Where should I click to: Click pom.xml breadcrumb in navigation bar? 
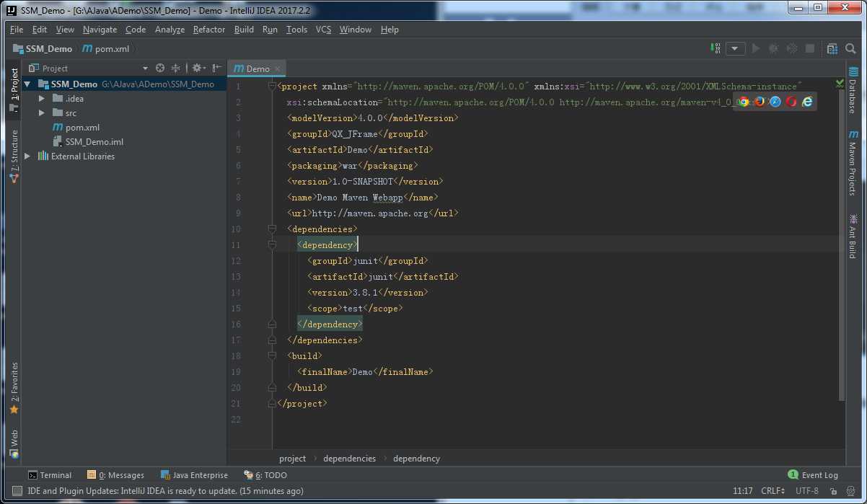[105, 48]
